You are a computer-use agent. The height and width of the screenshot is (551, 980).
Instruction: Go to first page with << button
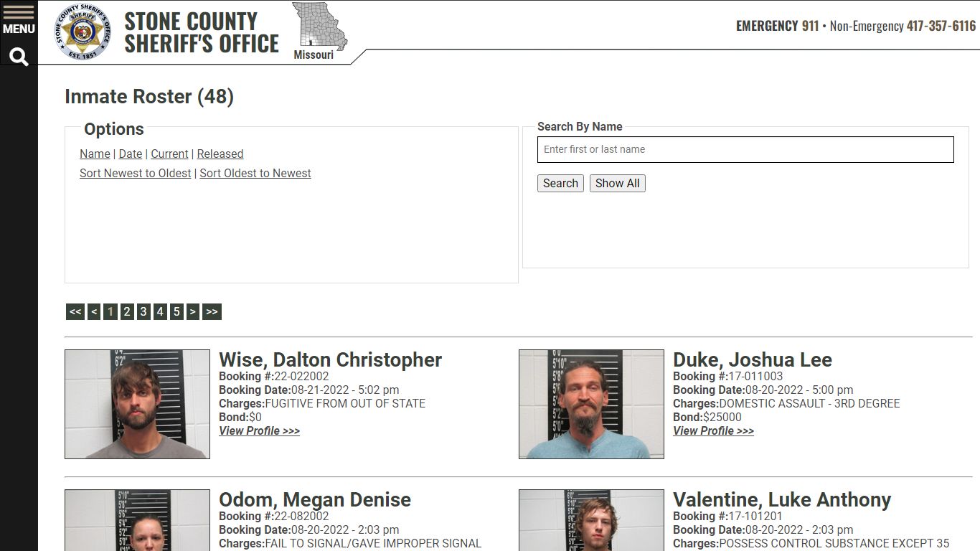pyautogui.click(x=75, y=311)
